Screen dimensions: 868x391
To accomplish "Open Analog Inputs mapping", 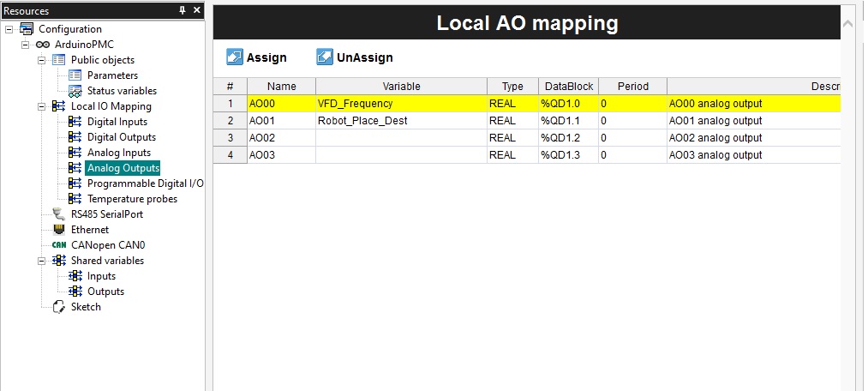I will [119, 153].
